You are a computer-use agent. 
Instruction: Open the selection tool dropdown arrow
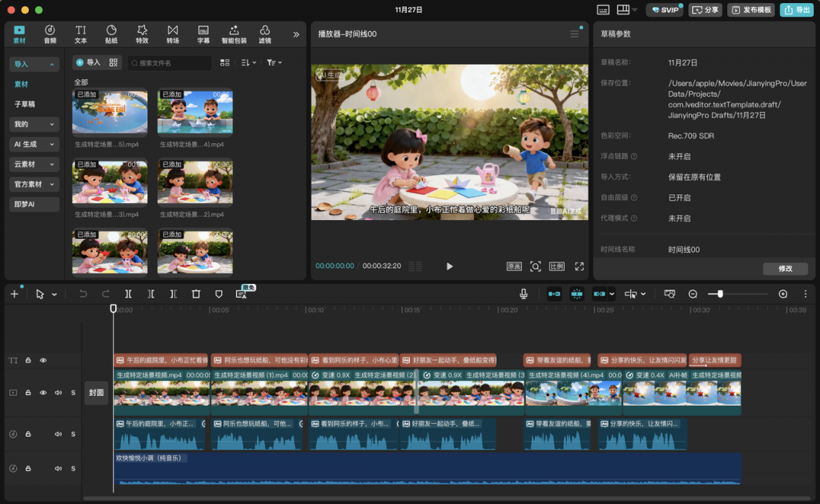tap(54, 295)
